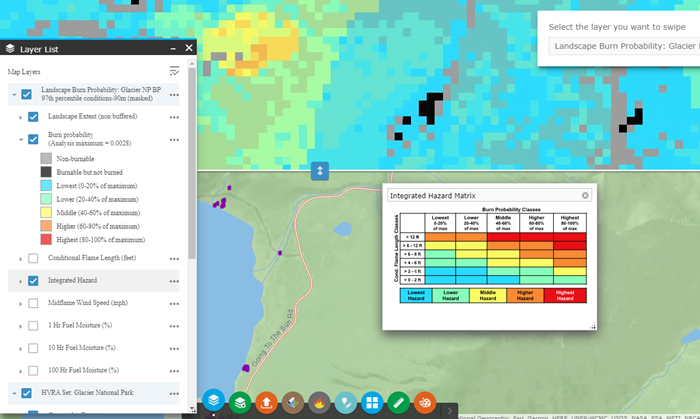This screenshot has width=700, height=419.
Task: Open options menu for Burn probability sublayer
Action: tap(174, 140)
